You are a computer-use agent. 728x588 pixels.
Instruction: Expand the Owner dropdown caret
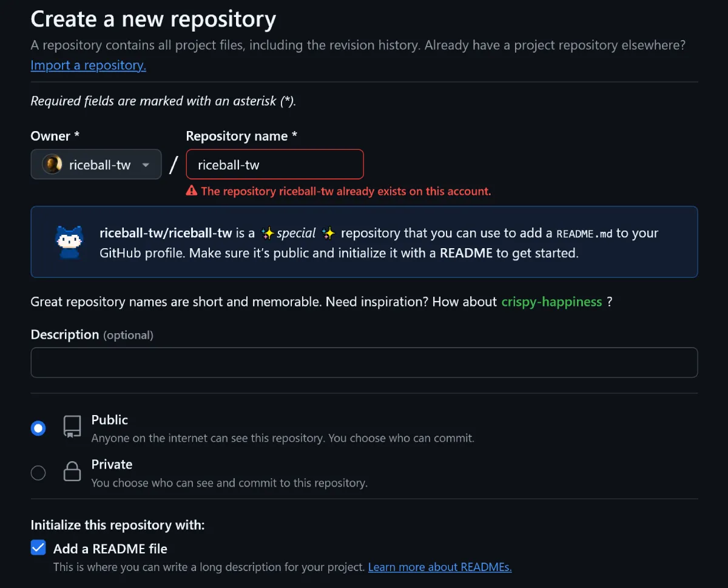pos(146,165)
